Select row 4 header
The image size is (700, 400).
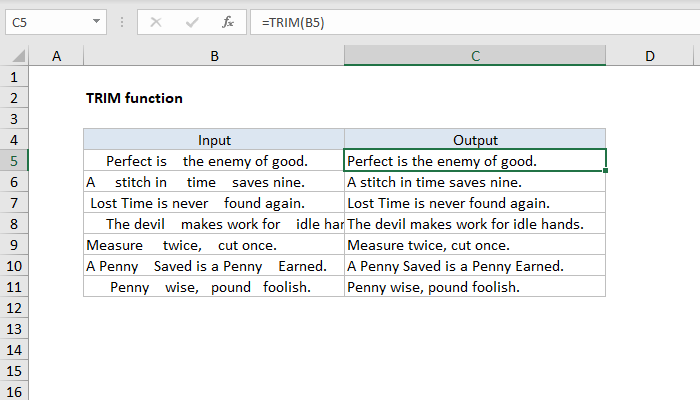coord(14,140)
